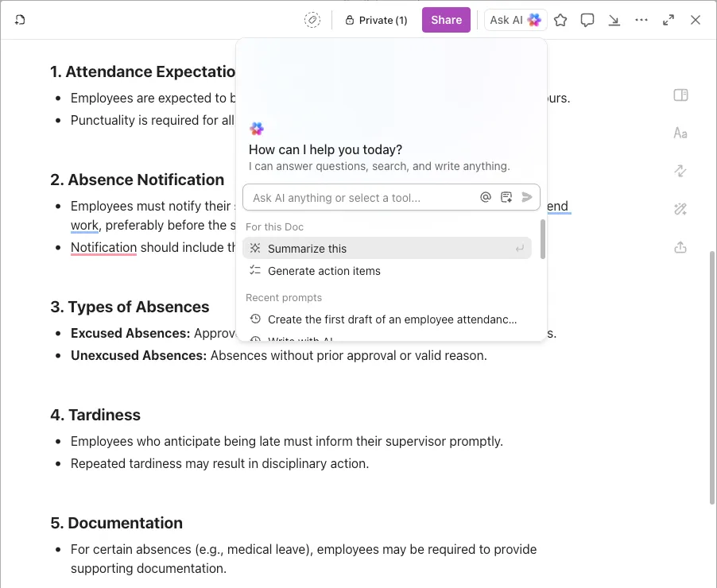Click the prompt template icon in AI input
This screenshot has width=717, height=588.
(506, 197)
